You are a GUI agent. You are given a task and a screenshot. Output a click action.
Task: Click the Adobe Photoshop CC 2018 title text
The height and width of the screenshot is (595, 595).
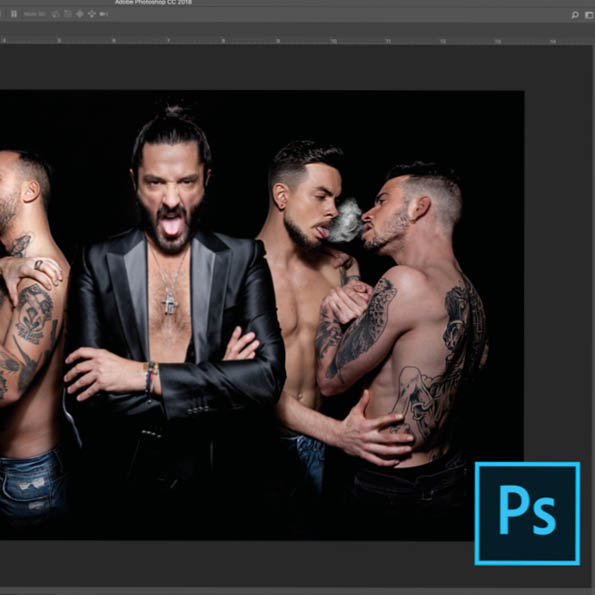click(153, 2)
